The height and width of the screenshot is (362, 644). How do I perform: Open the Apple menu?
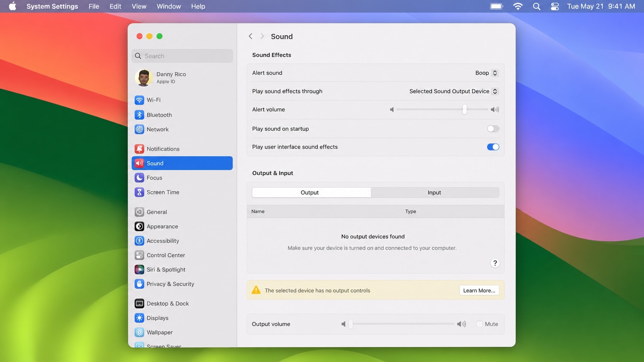point(13,7)
